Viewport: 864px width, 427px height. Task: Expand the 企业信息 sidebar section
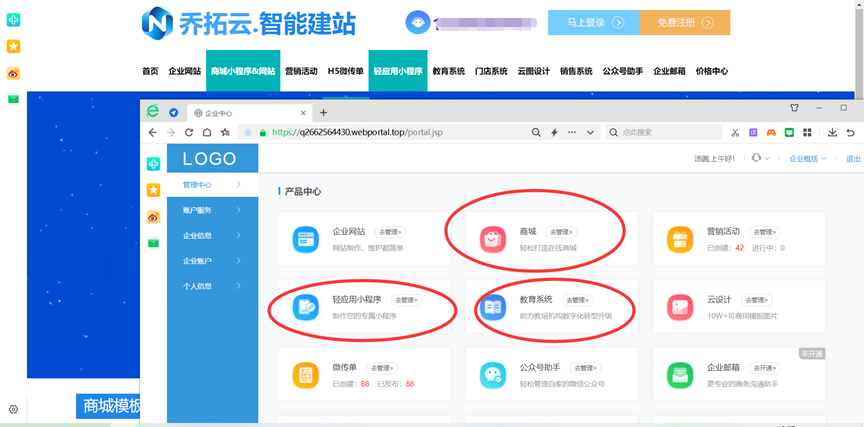pyautogui.click(x=212, y=235)
